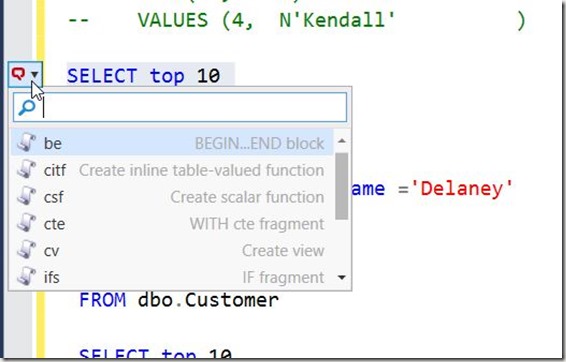The height and width of the screenshot is (362, 566).
Task: Select the 'ifs' IF fragment snippet
Action: pos(172,277)
